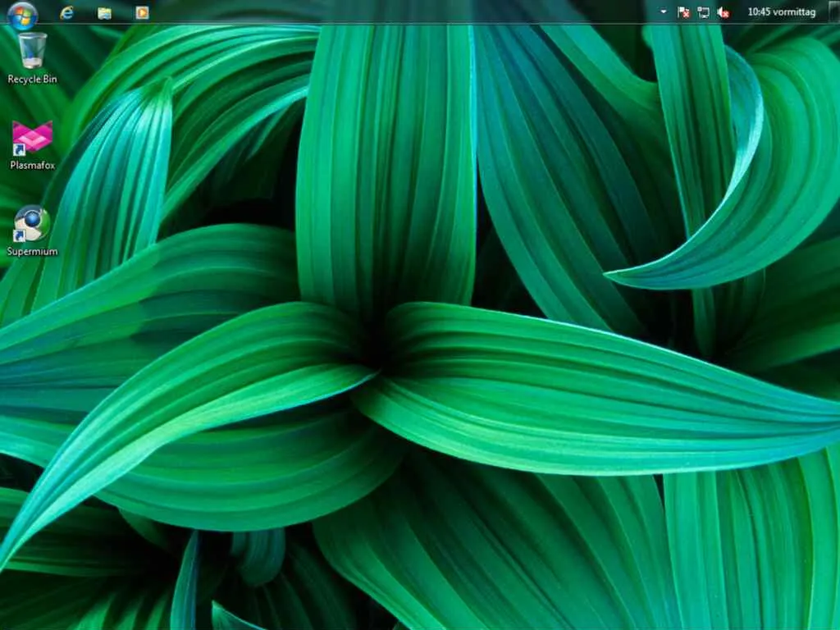Select the Supermium desktop shortcut
Image resolution: width=840 pixels, height=630 pixels.
pos(32,224)
